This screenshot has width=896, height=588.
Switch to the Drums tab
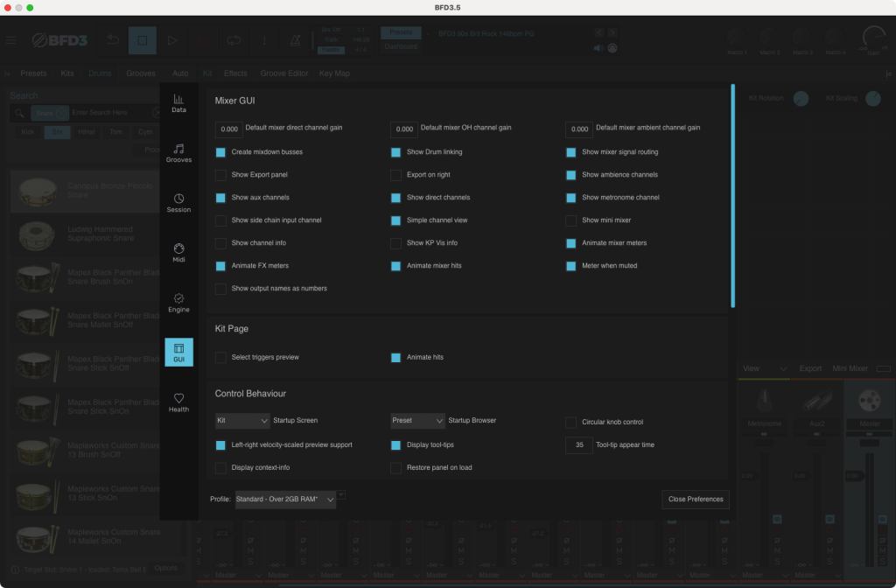click(100, 73)
